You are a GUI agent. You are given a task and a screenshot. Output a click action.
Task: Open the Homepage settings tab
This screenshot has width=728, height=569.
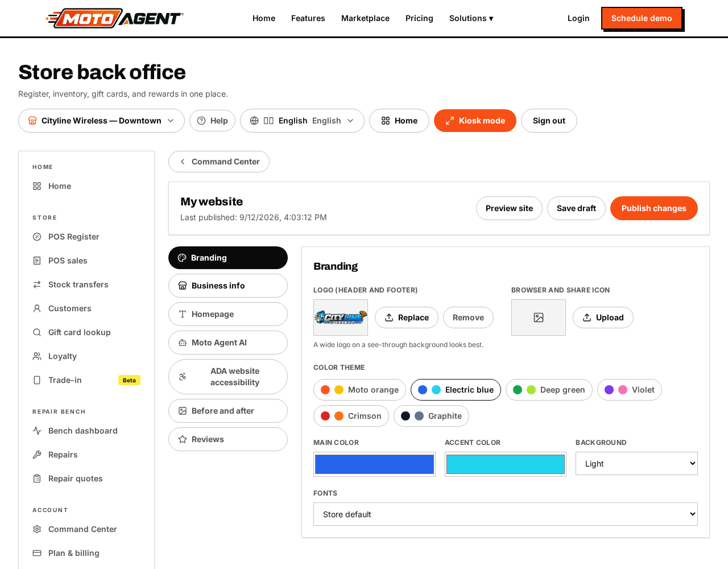pos(228,314)
